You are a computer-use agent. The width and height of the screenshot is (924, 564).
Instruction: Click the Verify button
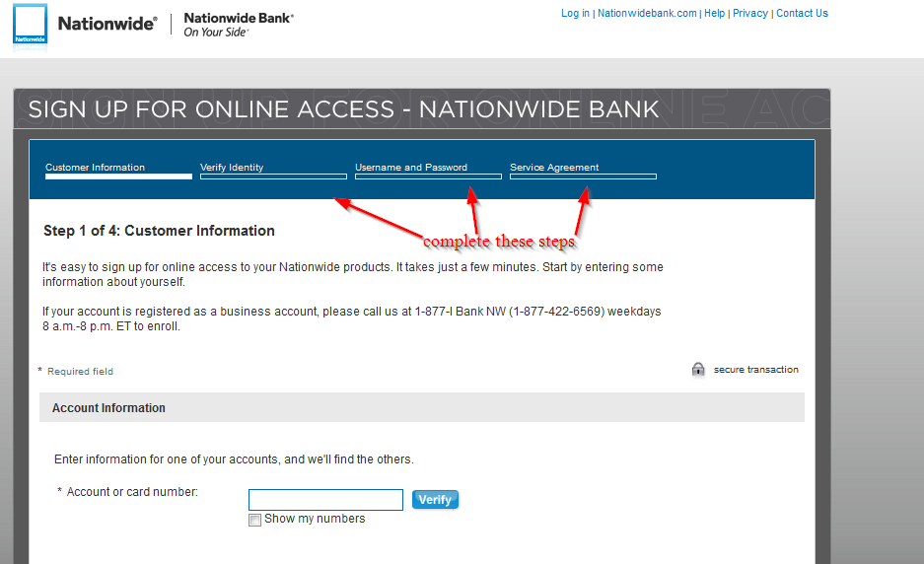point(435,500)
